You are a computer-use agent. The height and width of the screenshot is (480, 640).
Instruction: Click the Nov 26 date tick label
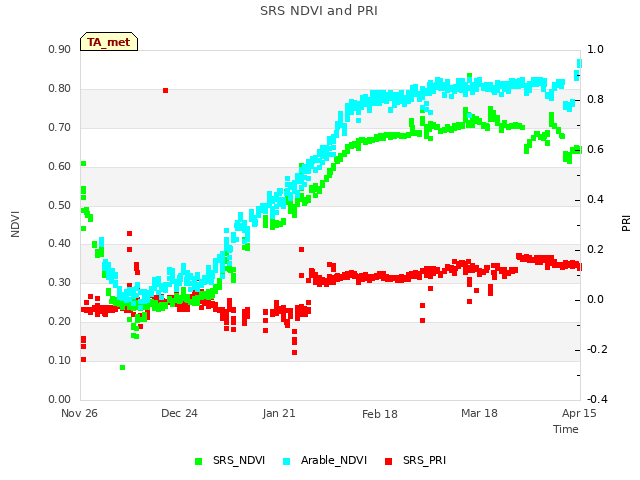pos(79,413)
